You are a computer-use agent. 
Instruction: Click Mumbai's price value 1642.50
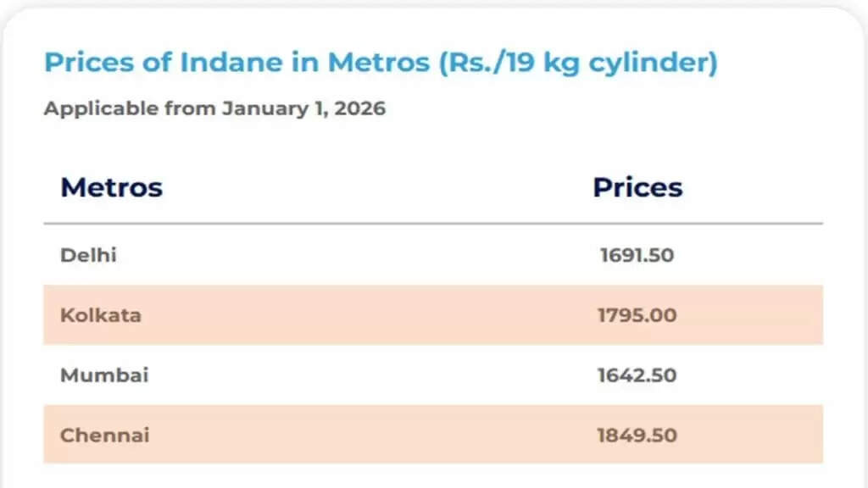coord(637,375)
